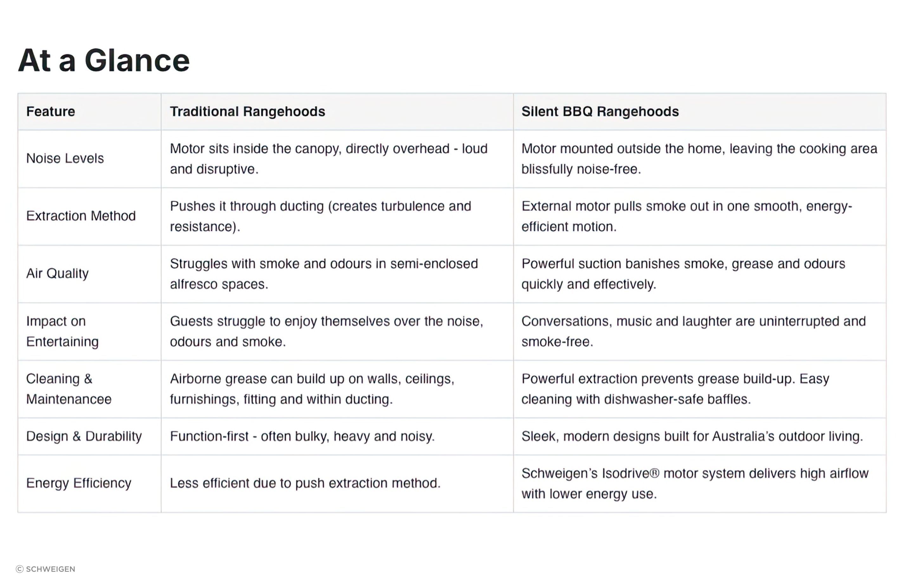Viewport: 913px width, 588px height.
Task: Click the Traditional Rangehoods column header
Action: tap(248, 112)
